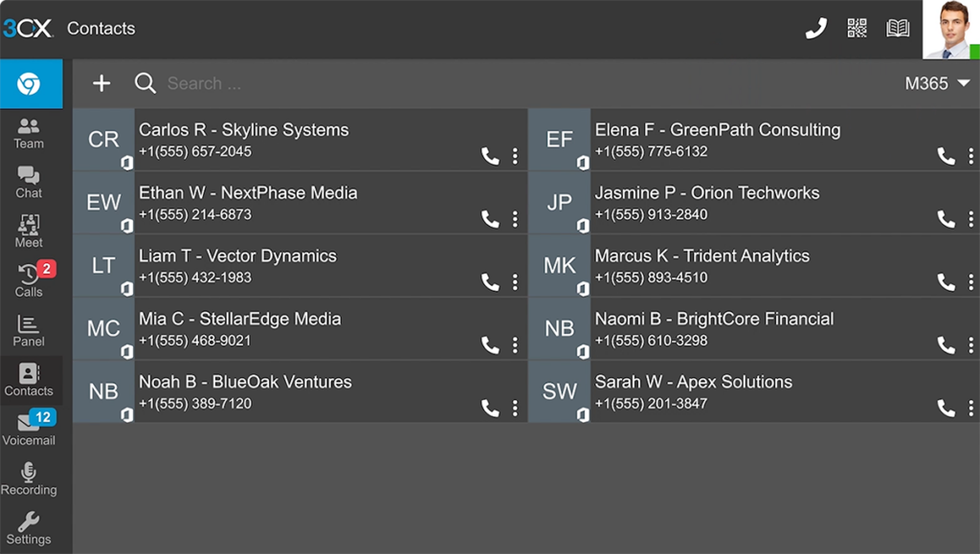Screen dimensions: 980x554
Task: Switch to Calls history
Action: 29,281
